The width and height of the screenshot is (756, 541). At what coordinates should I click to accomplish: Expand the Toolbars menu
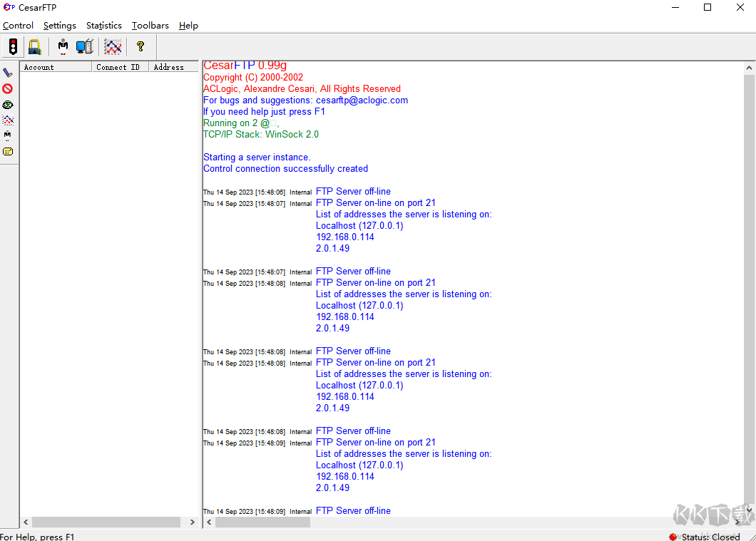150,26
